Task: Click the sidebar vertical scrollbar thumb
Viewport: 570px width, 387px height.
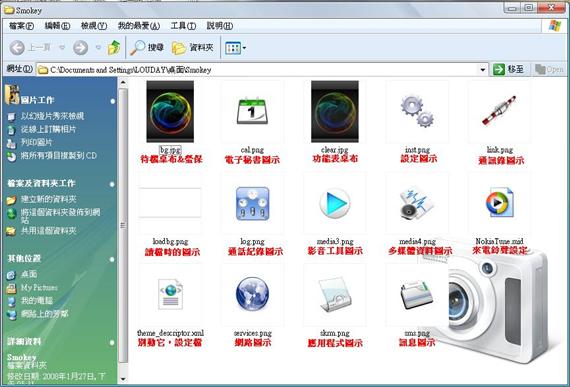Action: (x=123, y=225)
